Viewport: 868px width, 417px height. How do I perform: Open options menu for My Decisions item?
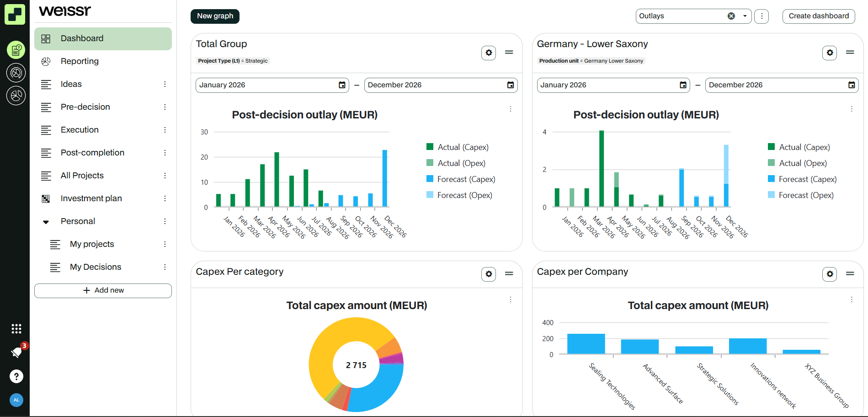coord(165,267)
